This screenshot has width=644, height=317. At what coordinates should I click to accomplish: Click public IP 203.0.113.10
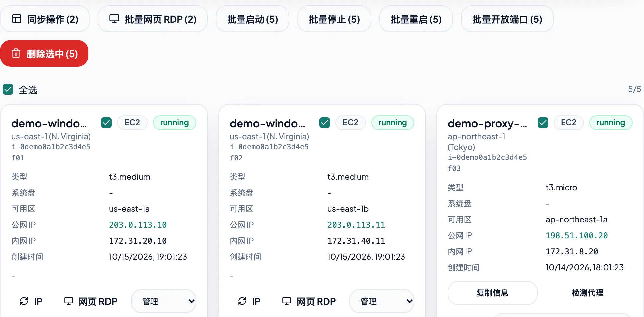pos(138,225)
